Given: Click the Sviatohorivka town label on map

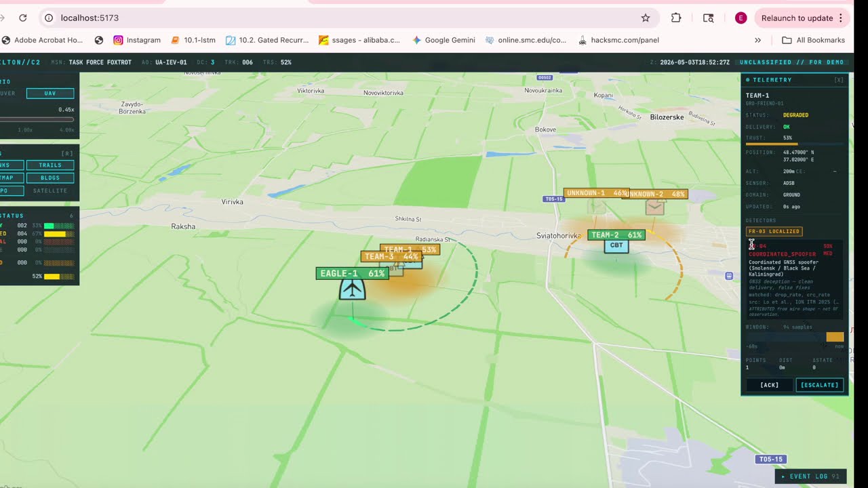Looking at the screenshot, I should (x=559, y=236).
